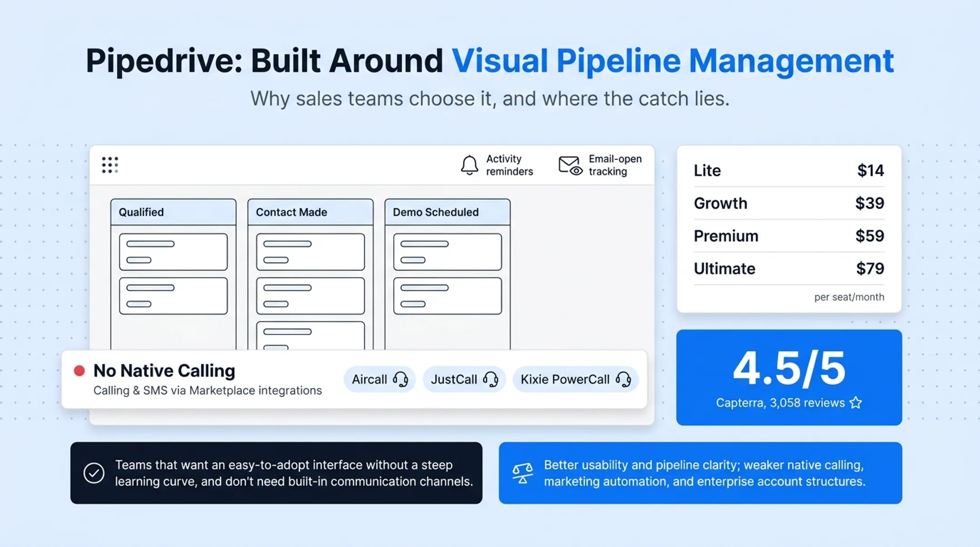Click the Lite plan name

tap(707, 171)
